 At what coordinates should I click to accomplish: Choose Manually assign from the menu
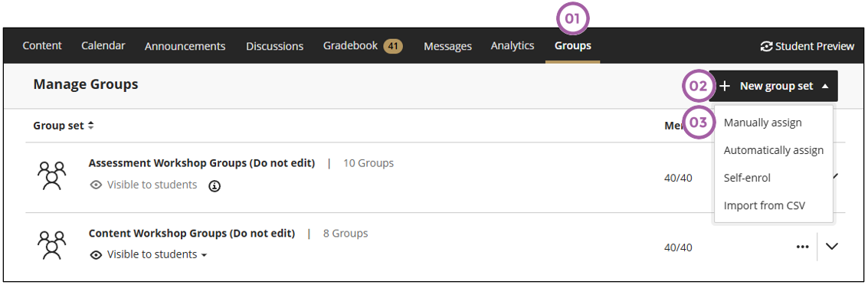762,123
